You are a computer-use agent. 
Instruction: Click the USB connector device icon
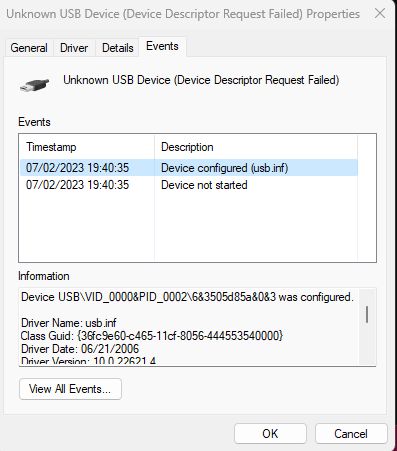point(34,84)
